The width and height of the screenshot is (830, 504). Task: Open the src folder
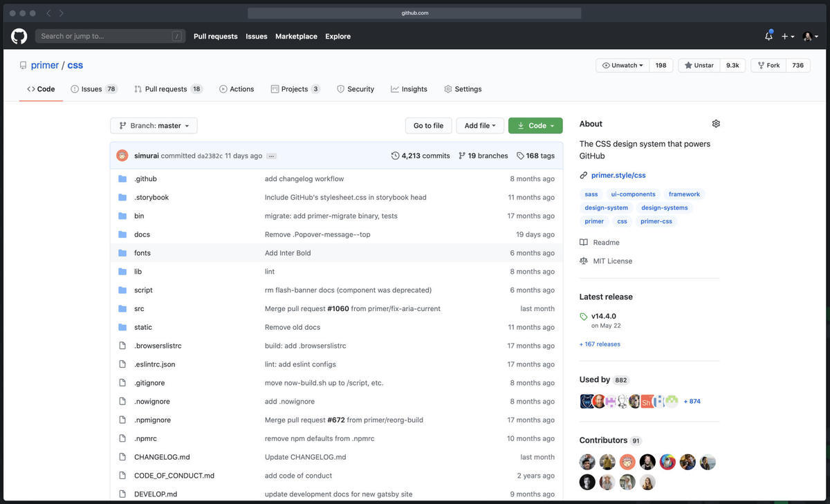point(139,309)
